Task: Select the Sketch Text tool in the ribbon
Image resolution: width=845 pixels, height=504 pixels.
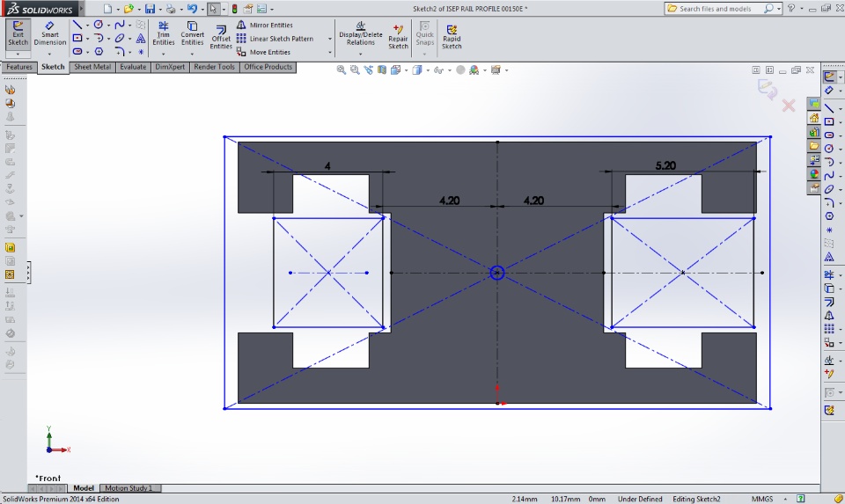Action: (141, 38)
